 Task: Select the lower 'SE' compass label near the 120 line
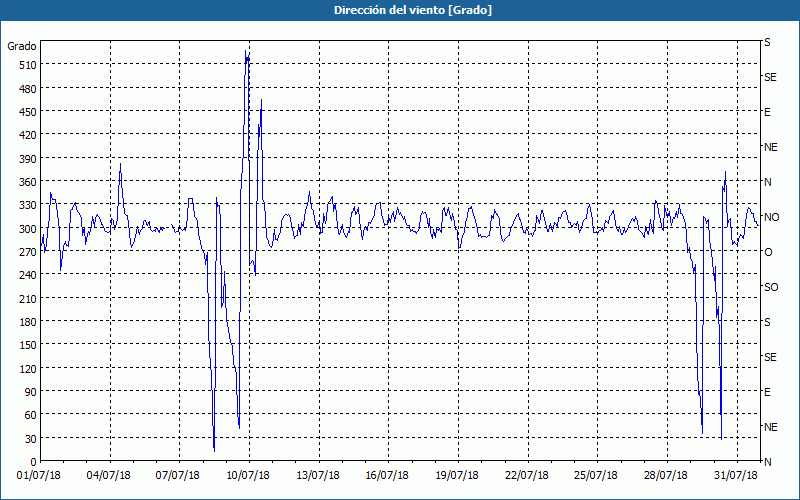(770, 357)
